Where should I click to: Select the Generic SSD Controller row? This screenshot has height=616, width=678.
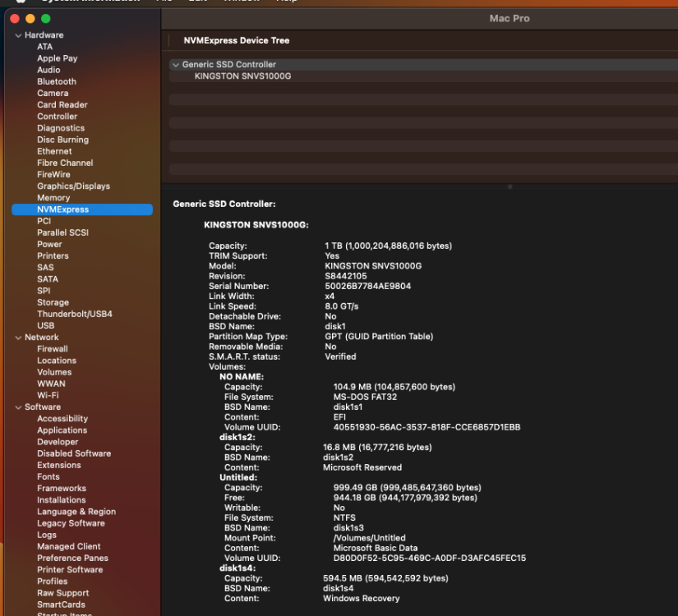(424, 64)
